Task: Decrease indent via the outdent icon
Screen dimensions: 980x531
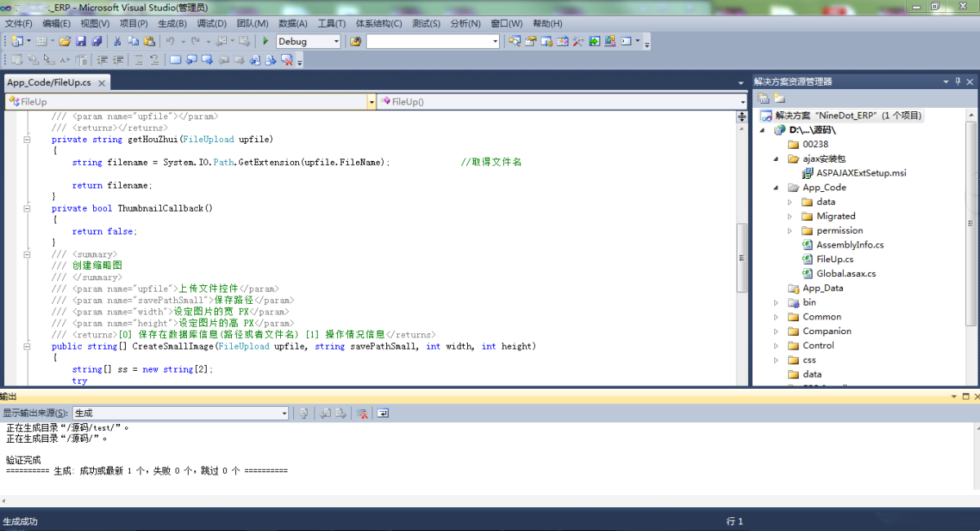Action: [102, 60]
